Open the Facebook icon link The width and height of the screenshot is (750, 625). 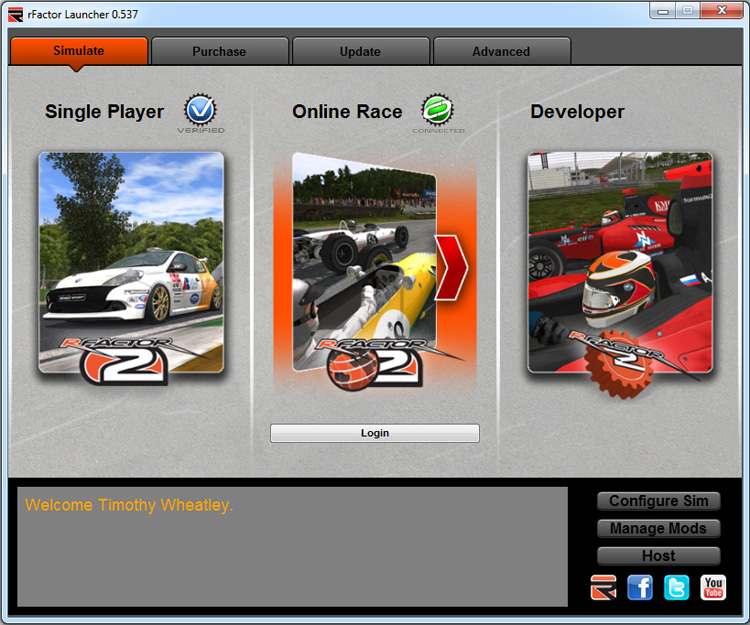click(640, 588)
